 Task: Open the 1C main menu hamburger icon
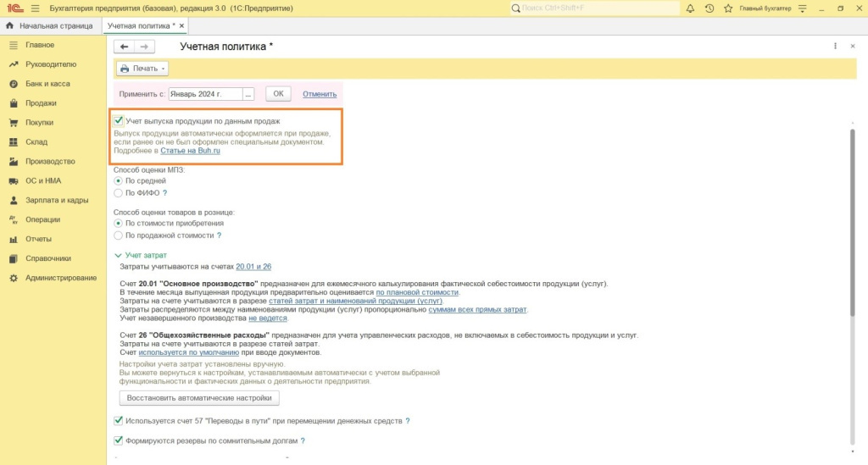point(35,8)
